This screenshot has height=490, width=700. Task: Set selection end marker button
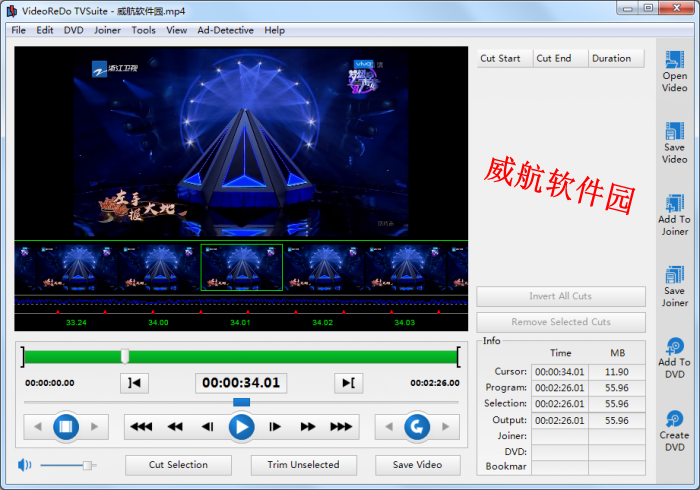(349, 383)
